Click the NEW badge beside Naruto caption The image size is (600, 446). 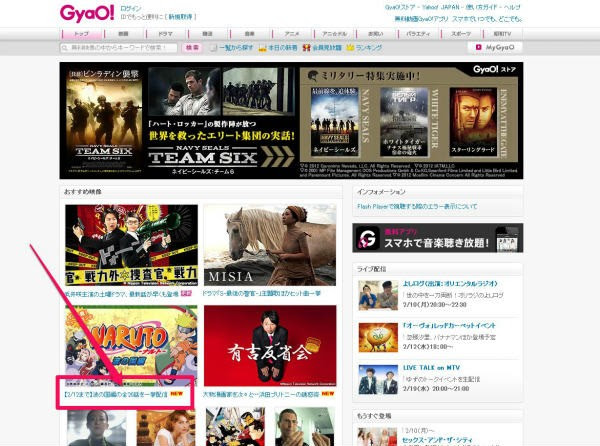[x=177, y=394]
